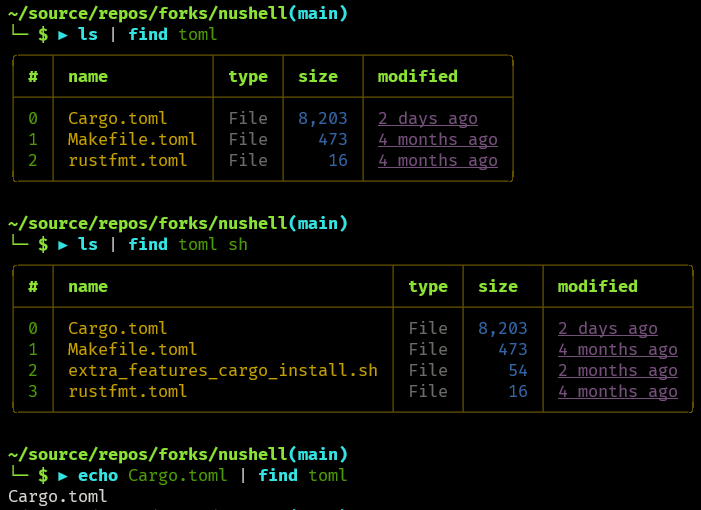Image resolution: width=701 pixels, height=510 pixels.
Task: Select the 'echo' command word
Action: 97,475
